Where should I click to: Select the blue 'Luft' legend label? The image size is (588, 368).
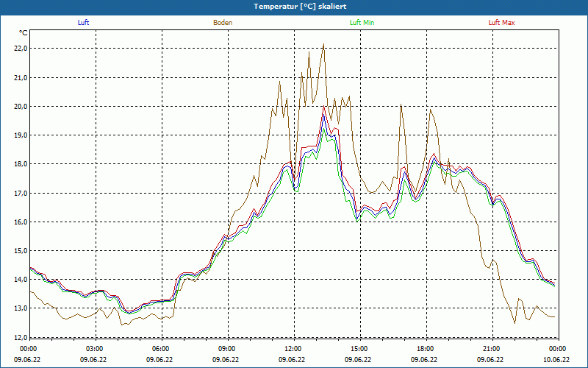tap(83, 23)
